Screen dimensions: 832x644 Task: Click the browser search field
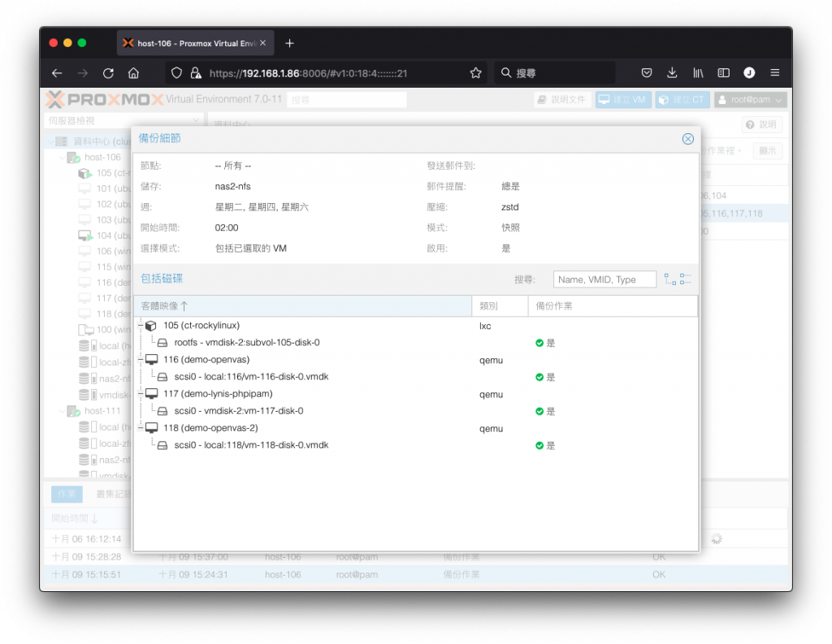click(555, 73)
